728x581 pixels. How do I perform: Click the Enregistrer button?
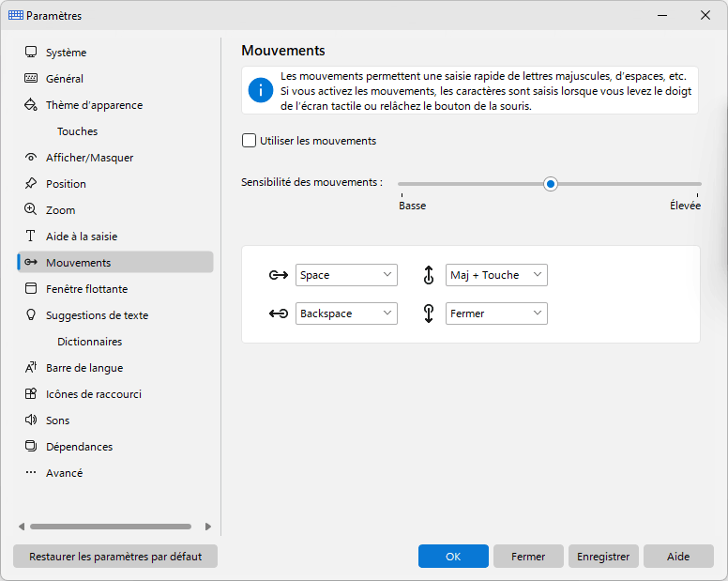coord(603,557)
